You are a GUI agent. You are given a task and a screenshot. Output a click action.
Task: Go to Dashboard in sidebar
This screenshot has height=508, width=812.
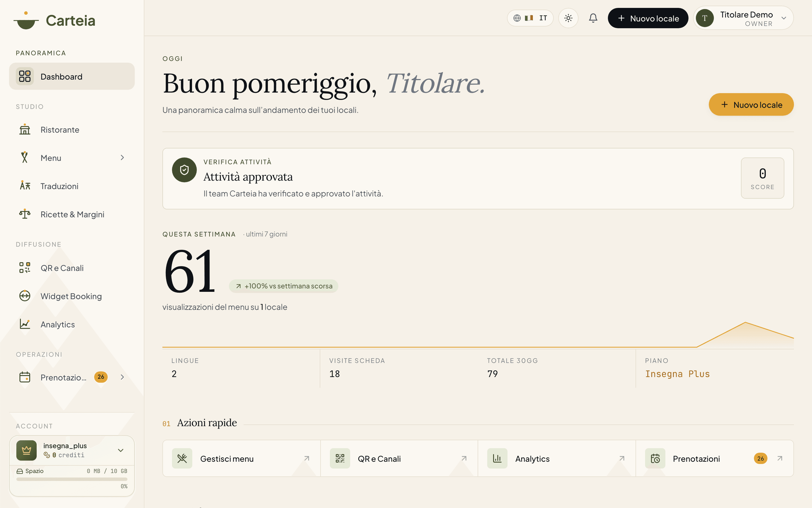(72, 76)
